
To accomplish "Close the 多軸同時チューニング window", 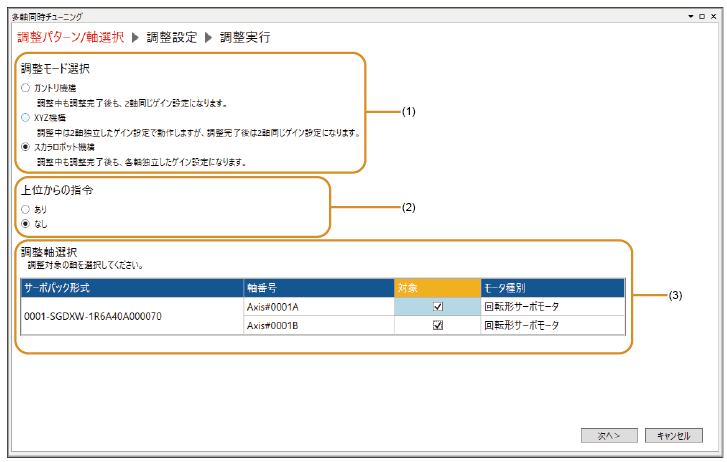I will click(715, 17).
